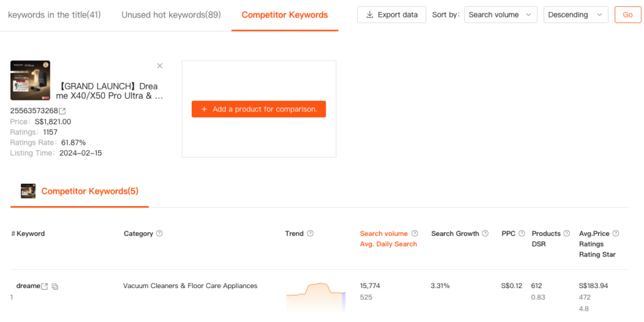
Task: Click the help icon beside Search Growth header
Action: [x=486, y=233]
